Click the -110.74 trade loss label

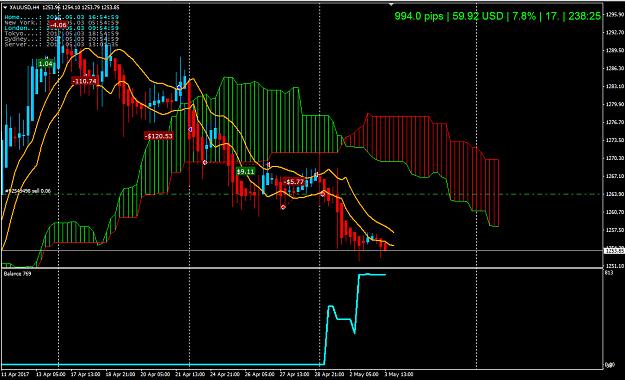[x=85, y=81]
